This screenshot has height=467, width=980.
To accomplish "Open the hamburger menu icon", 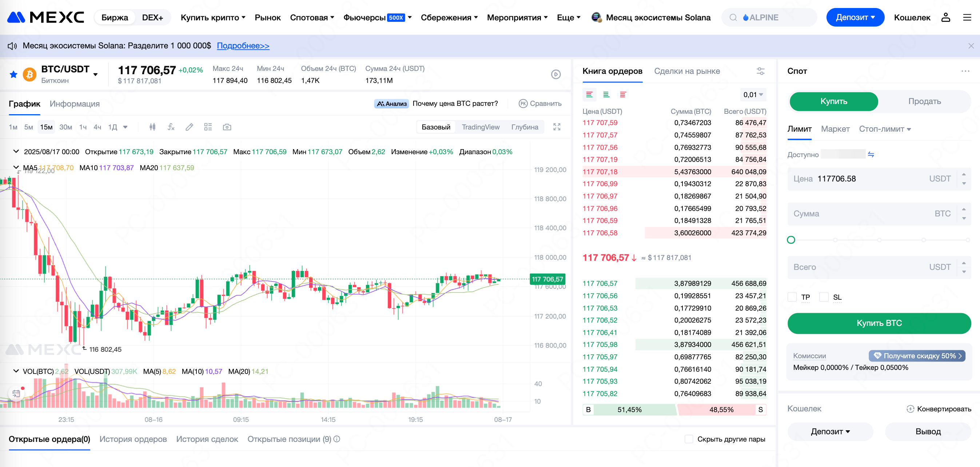I will click(967, 17).
